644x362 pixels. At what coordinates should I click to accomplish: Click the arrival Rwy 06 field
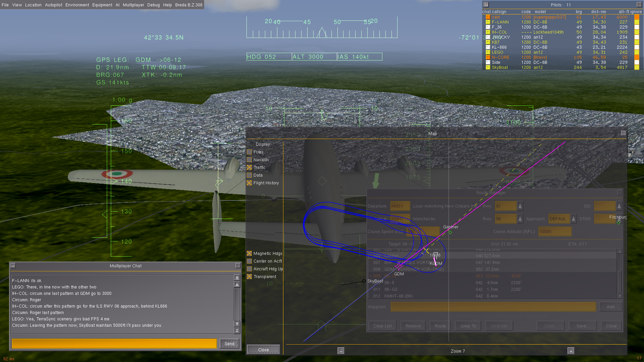[506, 219]
